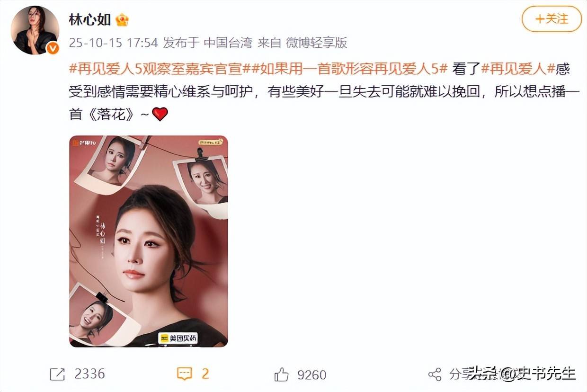Follow the user with +关注 button
Viewport: 587px width, 392px height.
pos(551,19)
